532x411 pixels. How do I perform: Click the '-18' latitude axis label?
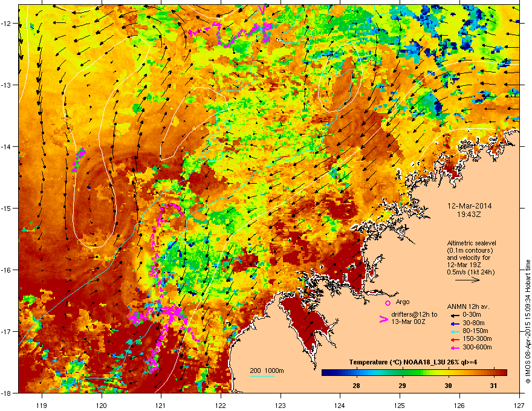tap(6, 393)
